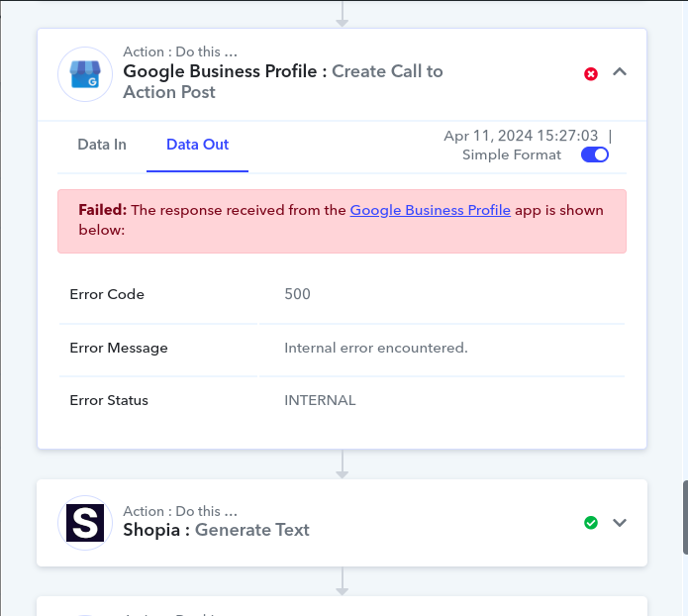Image resolution: width=688 pixels, height=616 pixels.
Task: Click the arrow connector above the Shopia step
Action: pos(343,464)
